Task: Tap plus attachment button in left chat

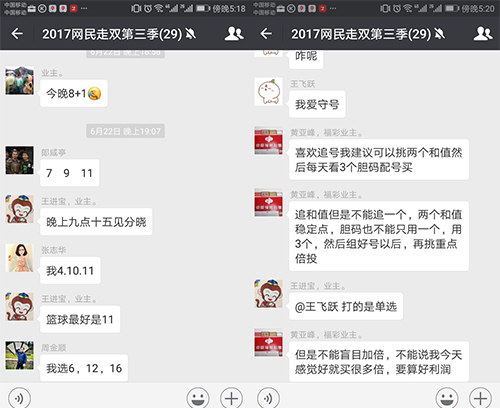Action: (x=231, y=398)
